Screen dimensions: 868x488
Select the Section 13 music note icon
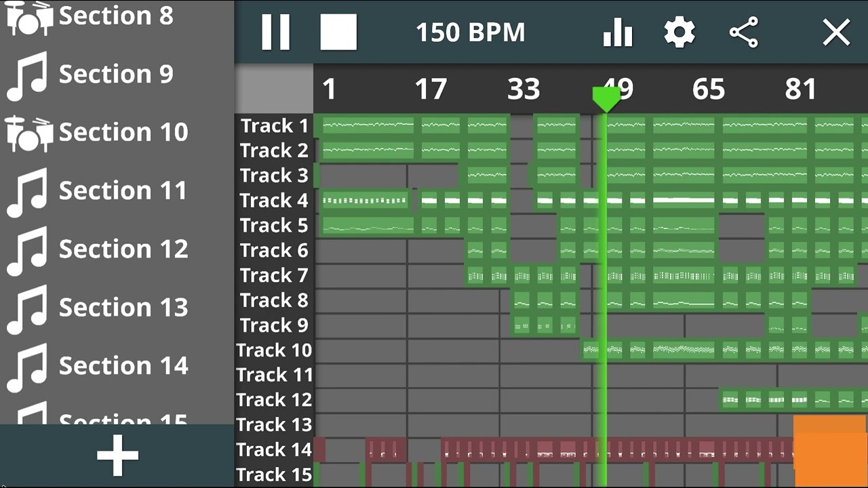pos(27,308)
